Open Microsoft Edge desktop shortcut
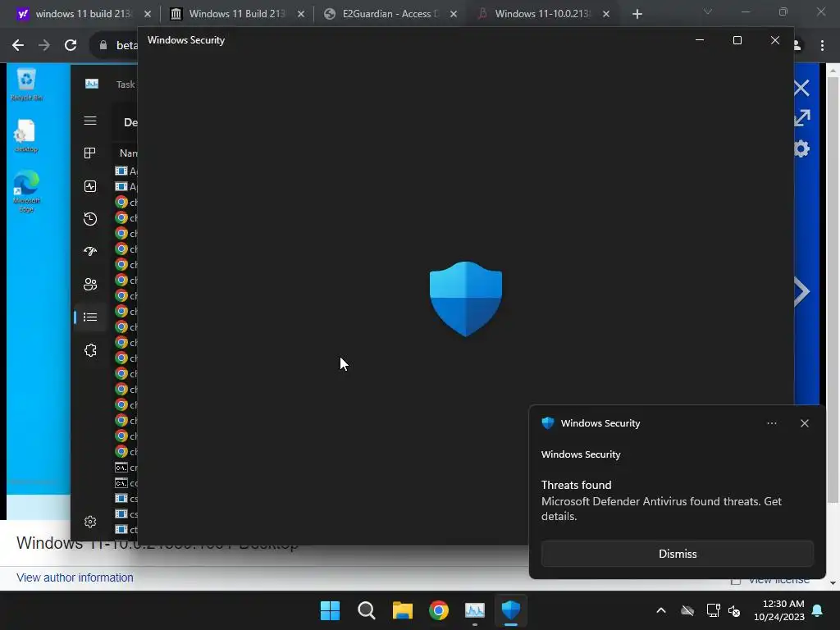Screen dimensions: 840x630 [26, 191]
